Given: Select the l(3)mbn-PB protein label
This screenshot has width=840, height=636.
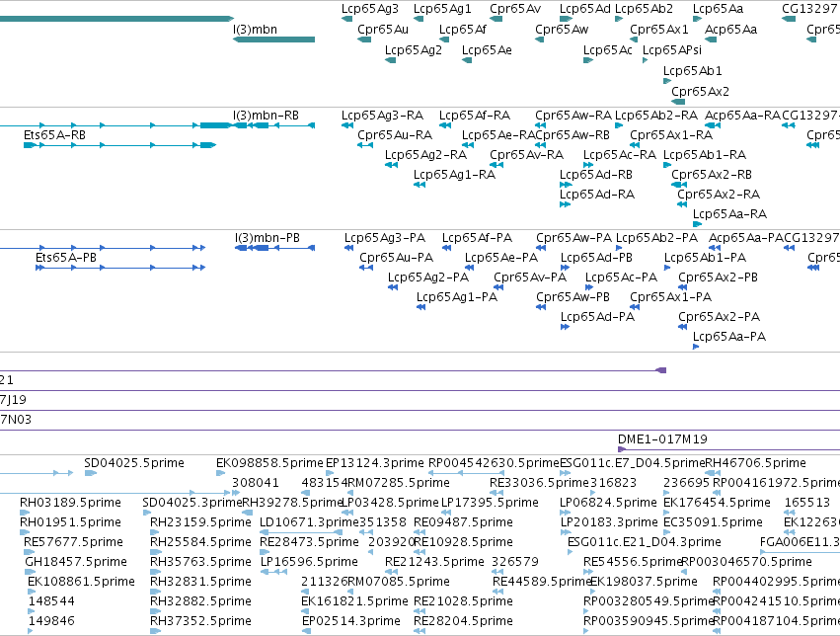Looking at the screenshot, I should pos(267,238).
